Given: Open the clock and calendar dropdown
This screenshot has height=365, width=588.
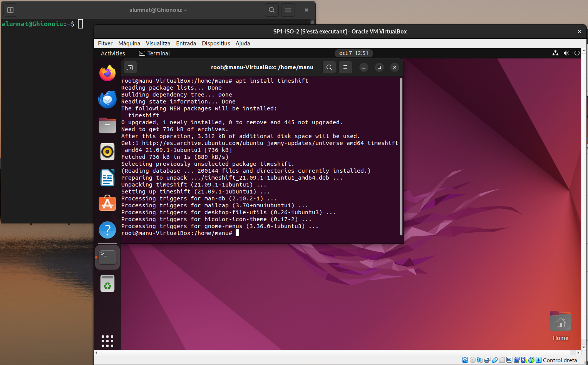Looking at the screenshot, I should coord(353,53).
